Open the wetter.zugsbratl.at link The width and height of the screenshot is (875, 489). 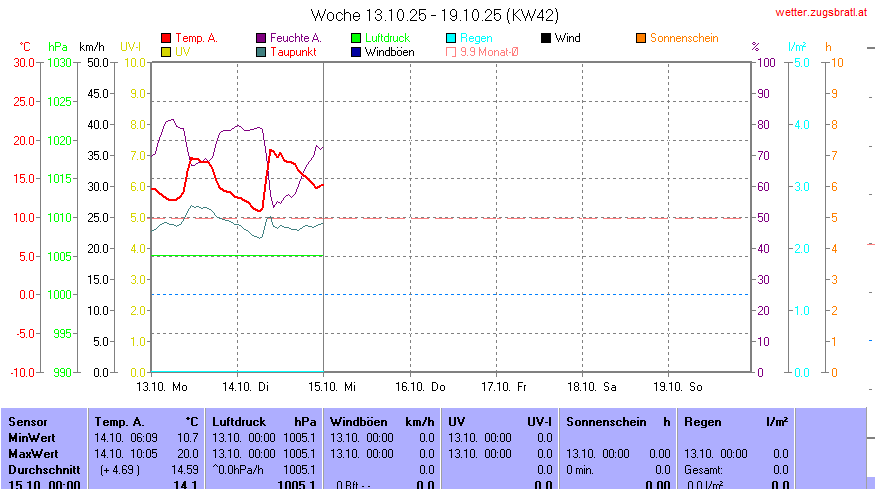click(822, 13)
